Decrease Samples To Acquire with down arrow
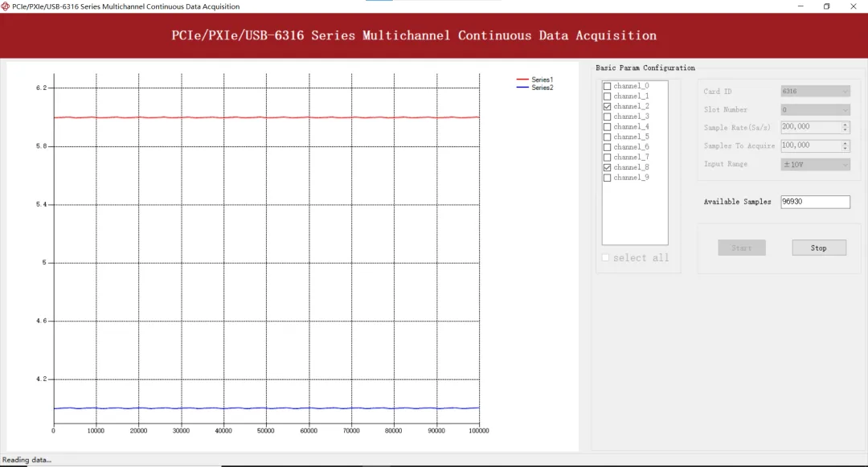Screen dimensions: 868x467 [845, 148]
